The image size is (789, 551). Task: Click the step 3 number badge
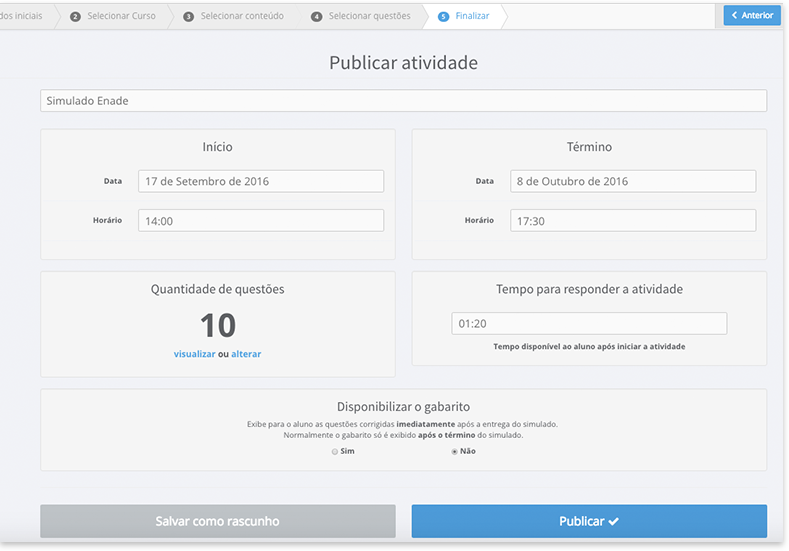(x=189, y=17)
